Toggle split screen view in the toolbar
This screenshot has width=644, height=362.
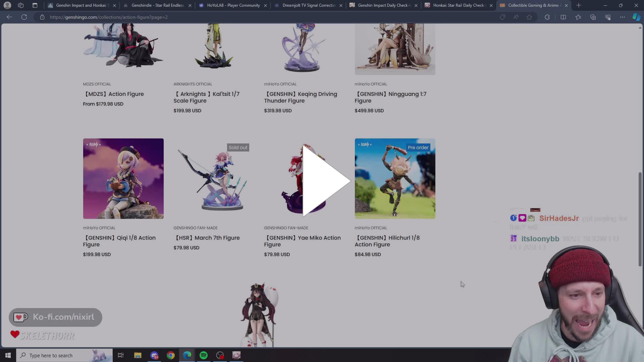(x=563, y=17)
